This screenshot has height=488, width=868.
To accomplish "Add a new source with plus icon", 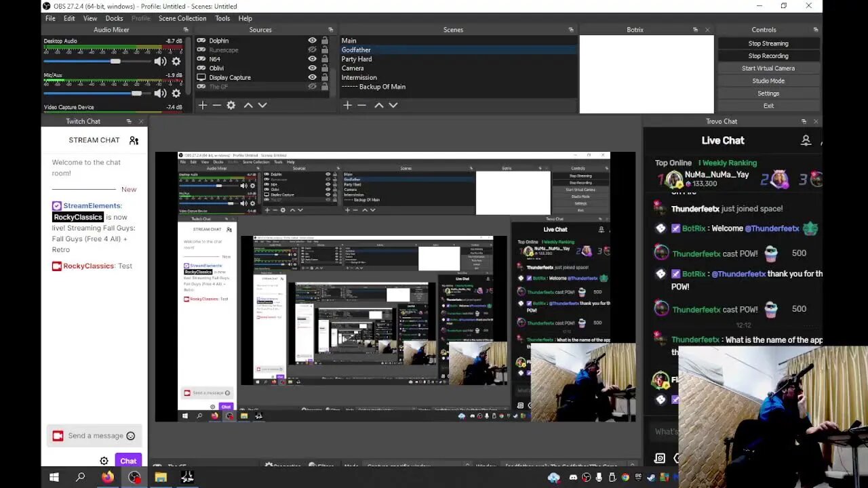I will click(x=202, y=105).
